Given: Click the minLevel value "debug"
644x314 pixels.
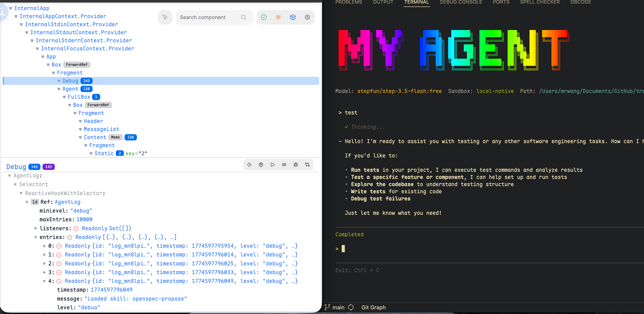Looking at the screenshot, I should point(81,211).
